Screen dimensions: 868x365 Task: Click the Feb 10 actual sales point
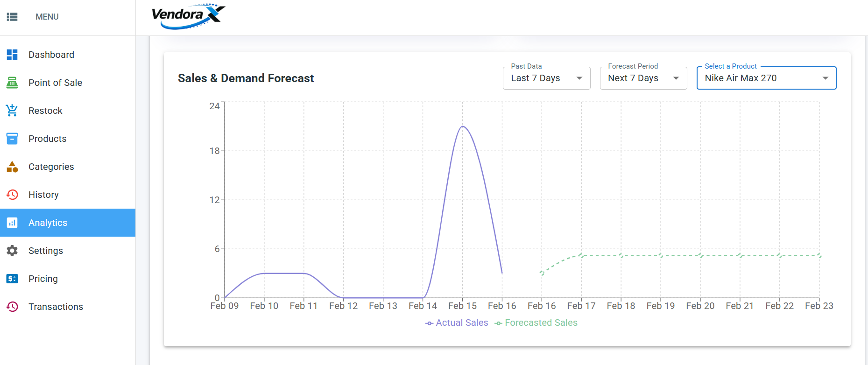pos(264,273)
